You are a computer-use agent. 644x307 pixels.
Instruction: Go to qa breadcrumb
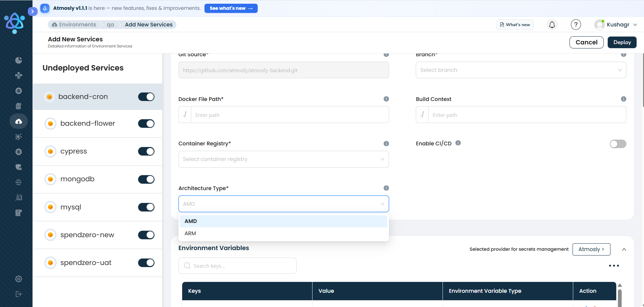coord(110,25)
